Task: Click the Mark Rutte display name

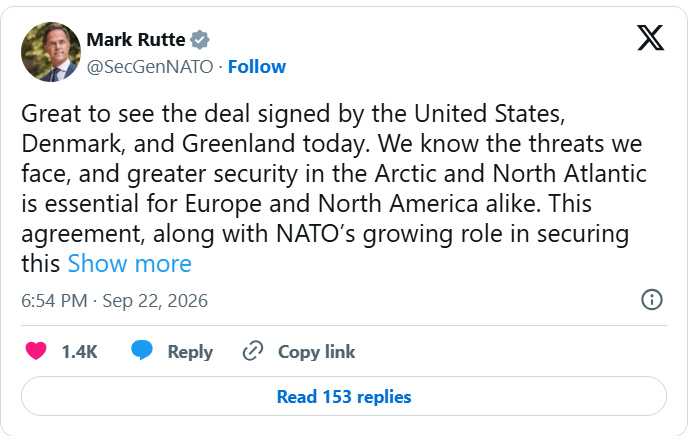Action: [136, 40]
